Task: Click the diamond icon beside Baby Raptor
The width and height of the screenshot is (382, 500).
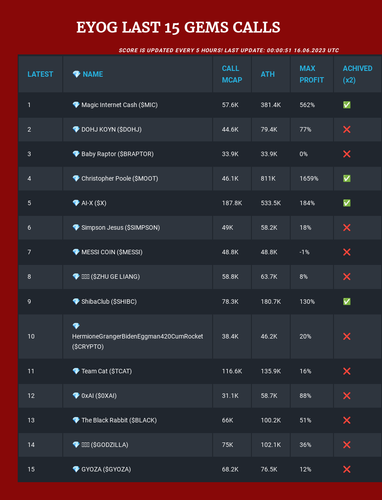Action: [x=76, y=154]
